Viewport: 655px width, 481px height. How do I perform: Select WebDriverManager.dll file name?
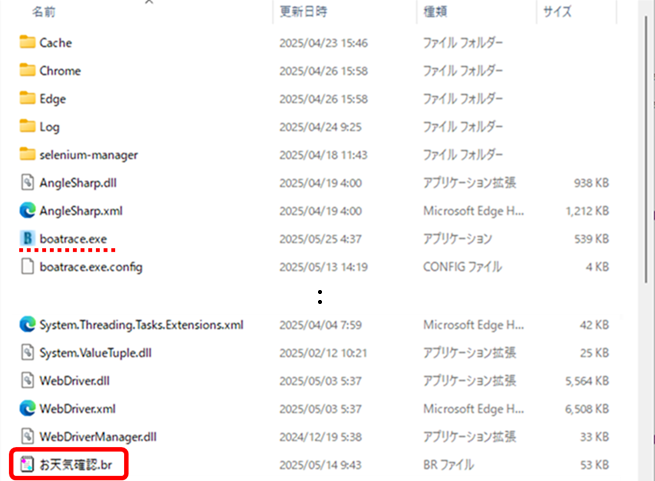(x=98, y=437)
